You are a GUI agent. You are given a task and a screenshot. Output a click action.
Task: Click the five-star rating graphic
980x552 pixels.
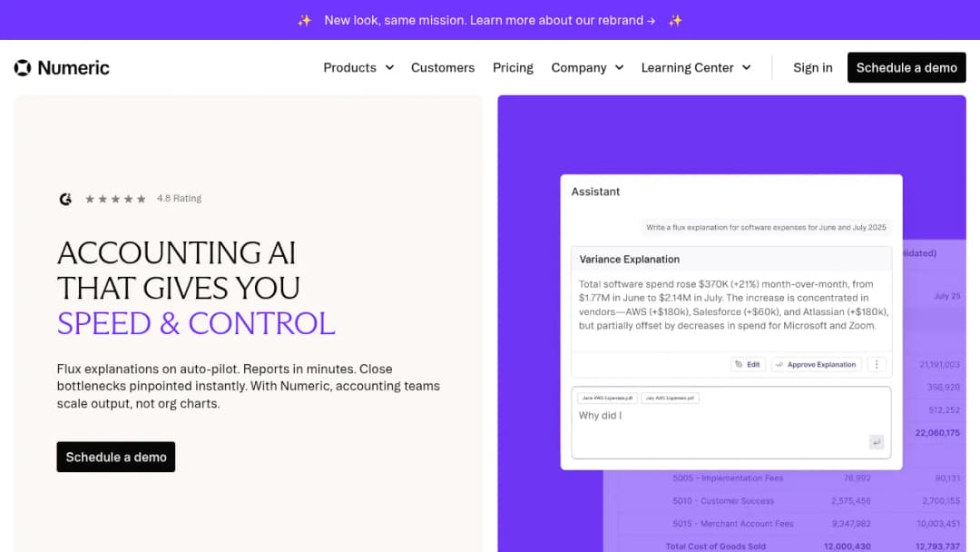(x=115, y=199)
